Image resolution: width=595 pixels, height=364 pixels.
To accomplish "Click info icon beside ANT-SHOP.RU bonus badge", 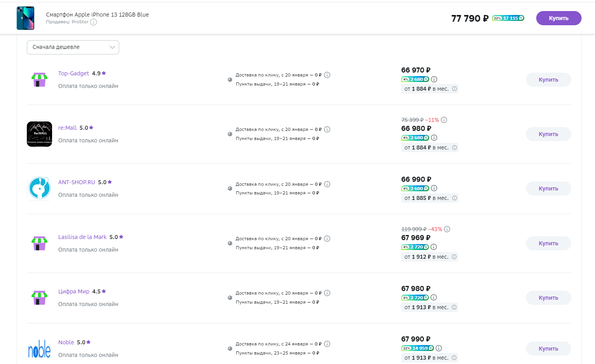I will [434, 189].
